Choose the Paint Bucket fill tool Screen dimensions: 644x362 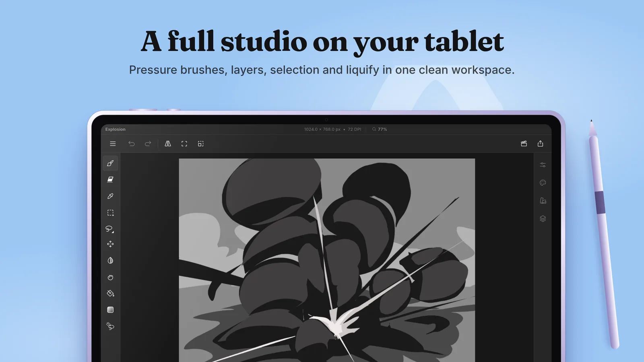pos(110,294)
